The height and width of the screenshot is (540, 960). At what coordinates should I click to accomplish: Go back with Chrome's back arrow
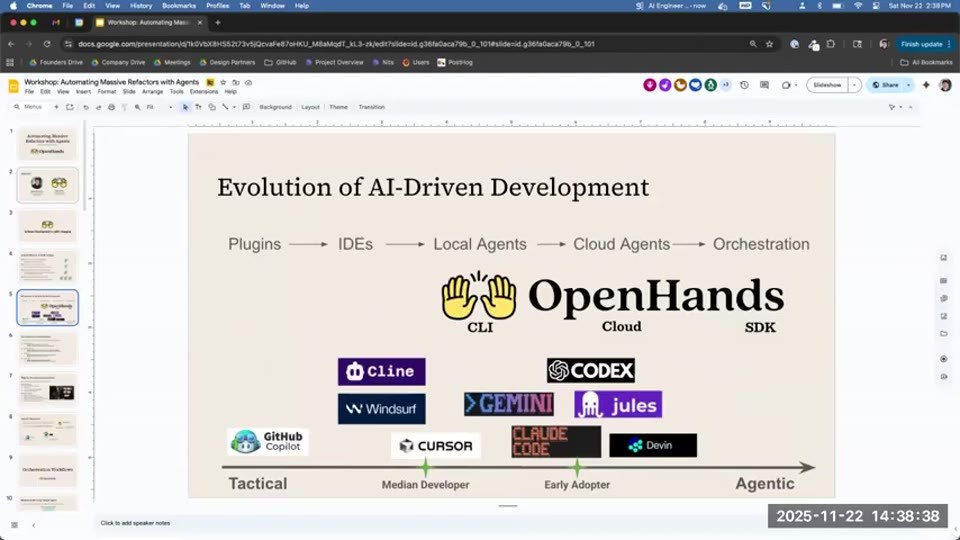[11, 44]
